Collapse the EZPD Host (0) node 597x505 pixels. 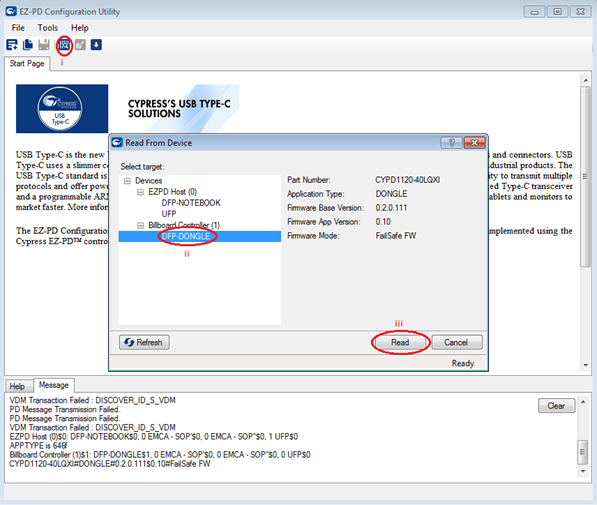[x=140, y=192]
